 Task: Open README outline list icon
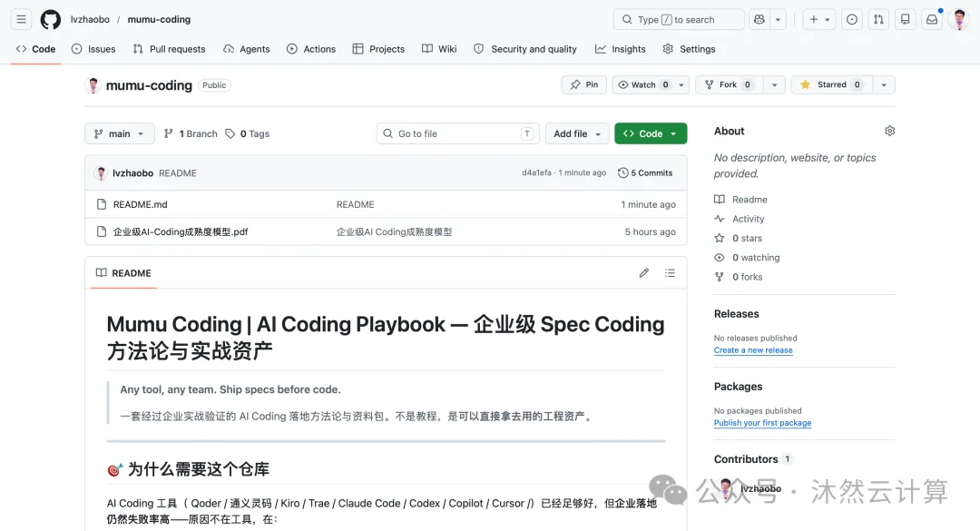(x=670, y=272)
